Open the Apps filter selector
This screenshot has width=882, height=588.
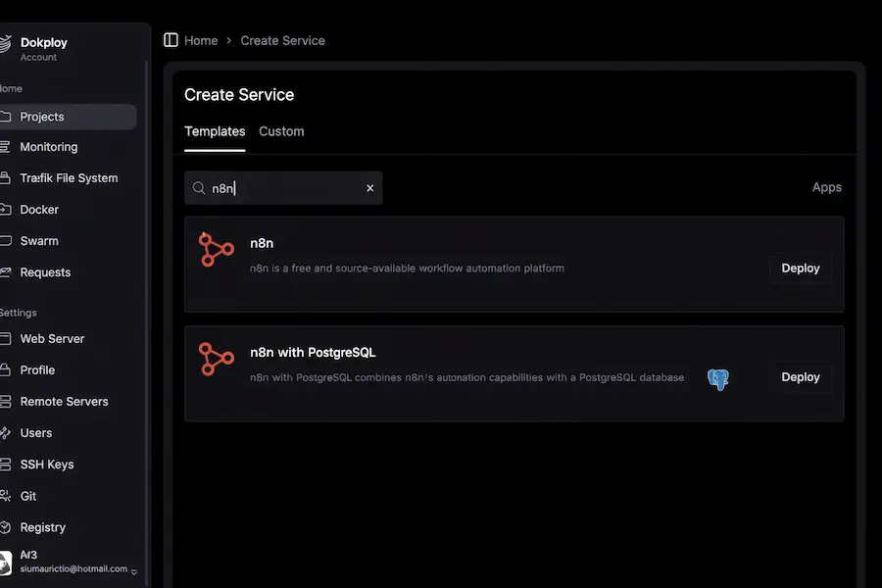[x=826, y=186]
